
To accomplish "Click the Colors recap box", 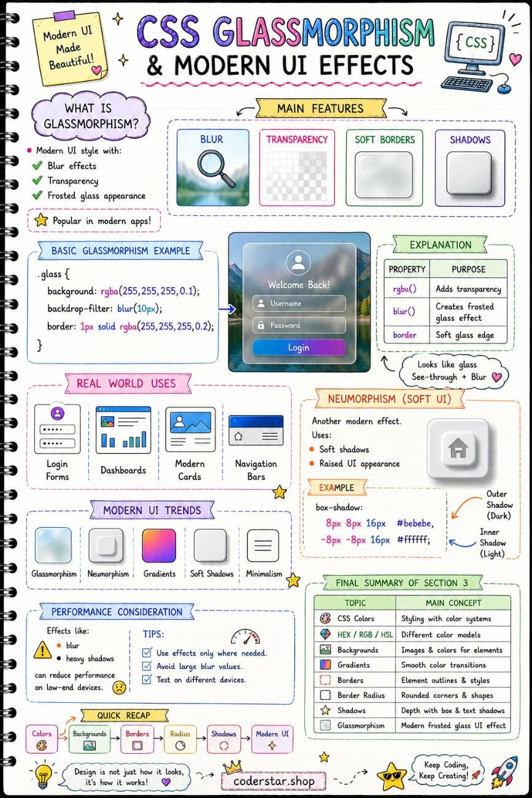I will [42, 739].
